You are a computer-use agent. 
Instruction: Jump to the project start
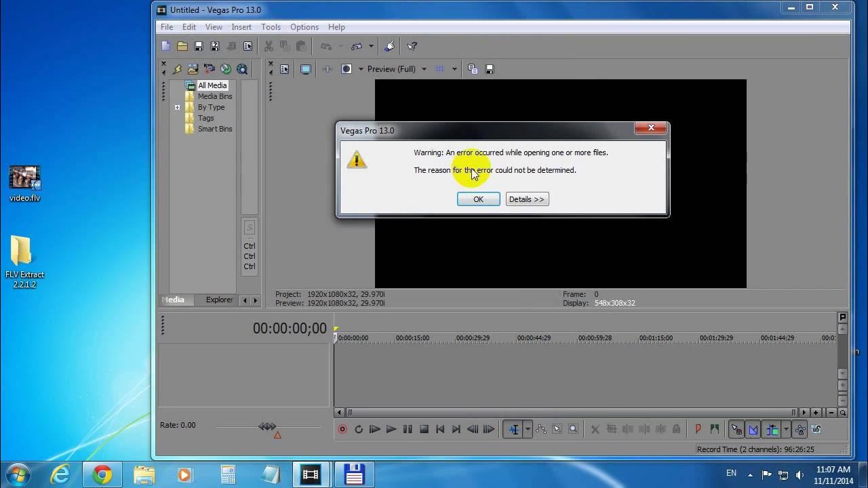pos(440,429)
